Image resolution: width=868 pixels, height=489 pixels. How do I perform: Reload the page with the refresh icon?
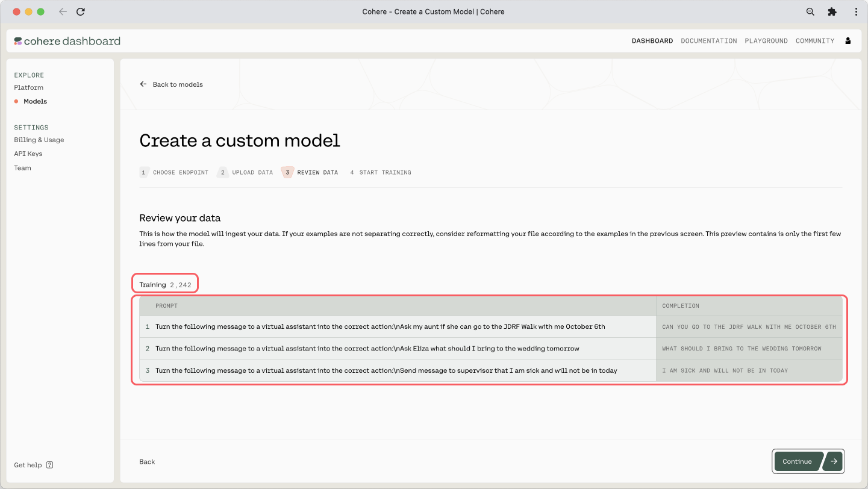pyautogui.click(x=81, y=11)
